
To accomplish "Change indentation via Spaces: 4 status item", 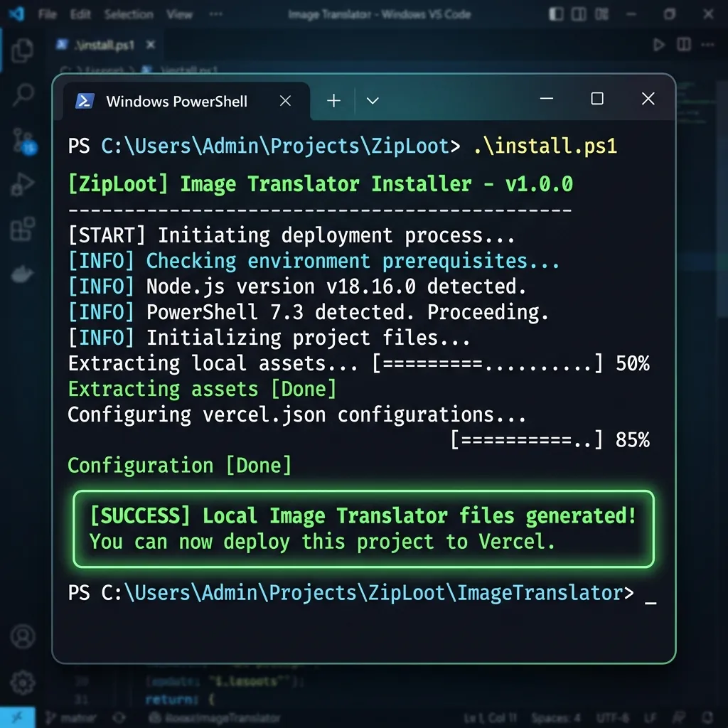I will click(556, 718).
